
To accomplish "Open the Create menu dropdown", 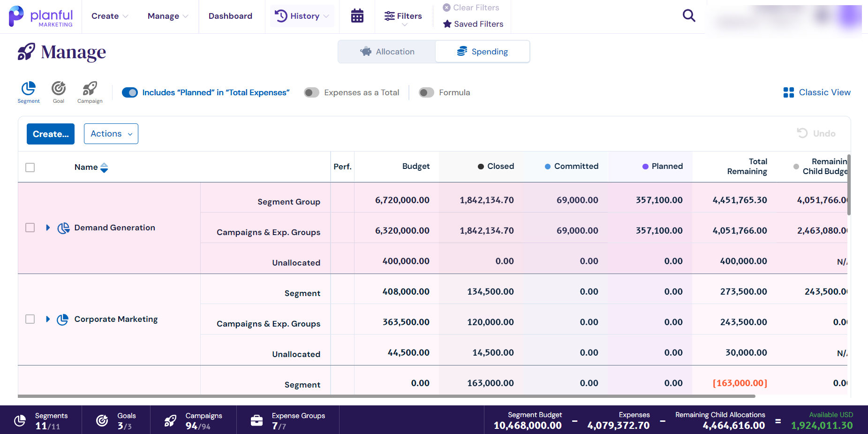I will [110, 16].
